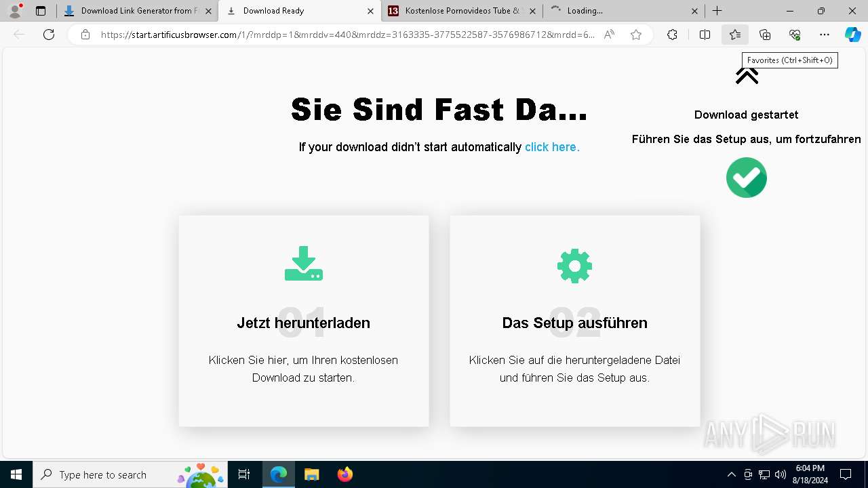
Task: Open Settings and more ellipsis menu
Action: pos(825,35)
